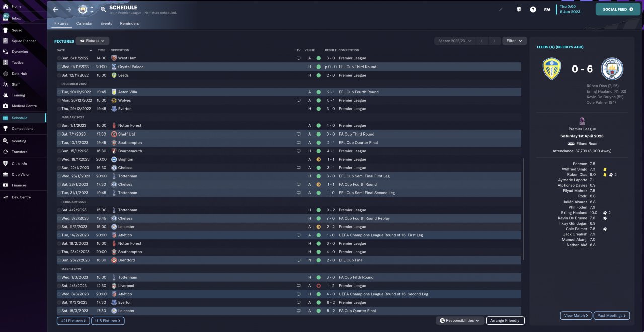Image resolution: width=644 pixels, height=332 pixels.
Task: Click the pencil edit icon in top bar
Action: (501, 9)
